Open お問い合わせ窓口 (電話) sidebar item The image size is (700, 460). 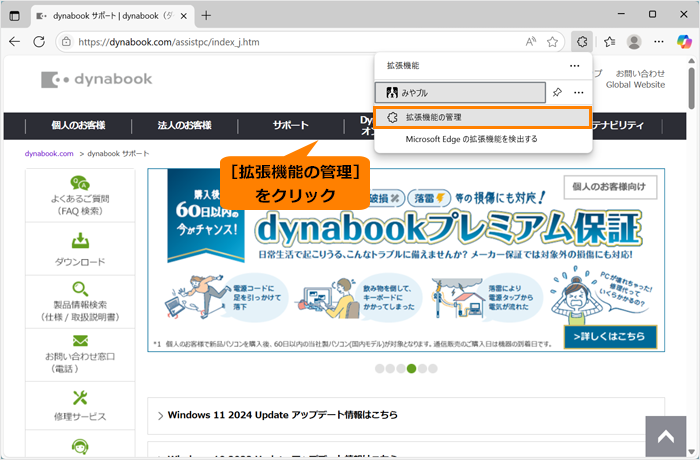tap(80, 355)
